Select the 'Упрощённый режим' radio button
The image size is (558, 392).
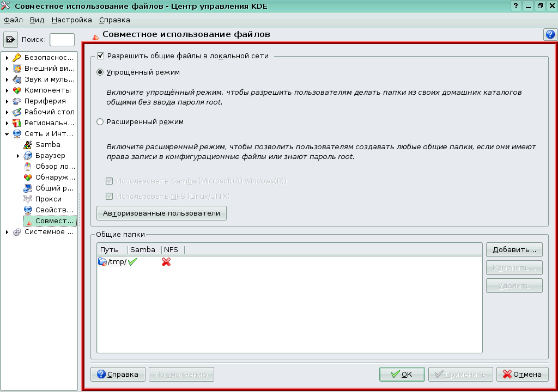click(100, 72)
